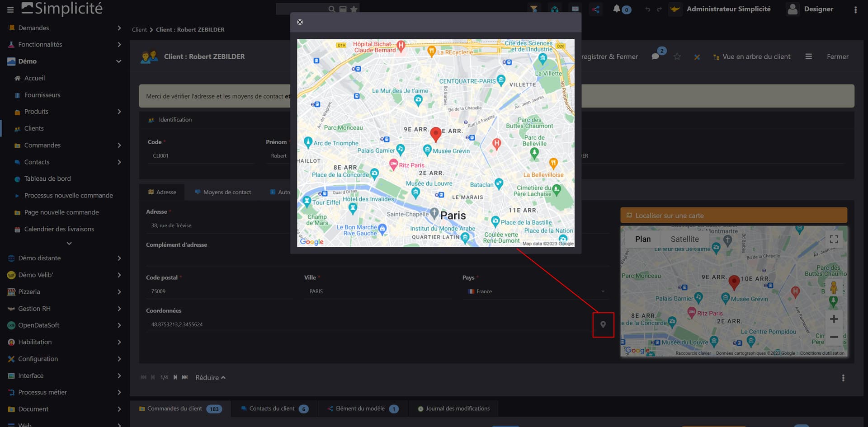Open Elément du modèle tab
Image resolution: width=868 pixels, height=427 pixels.
tap(363, 408)
